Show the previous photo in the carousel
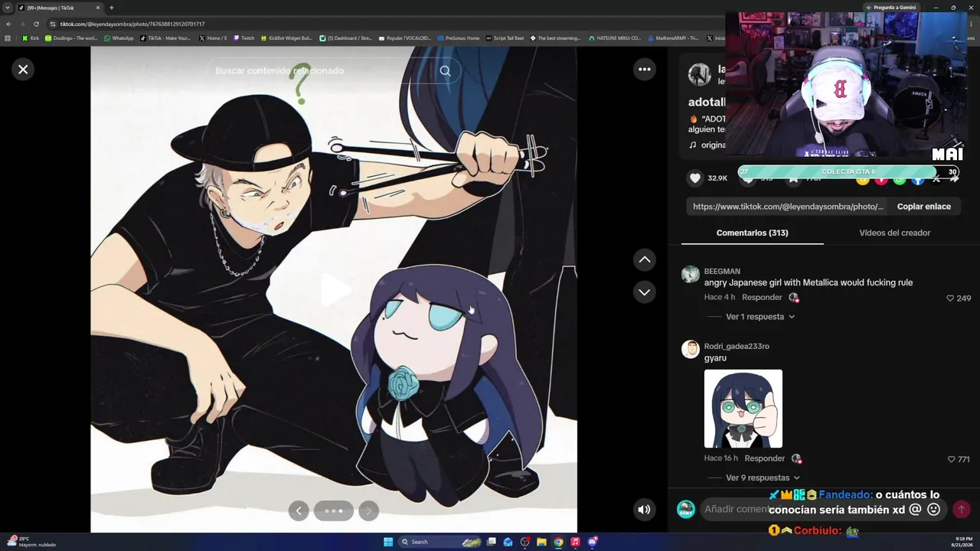 pos(299,511)
